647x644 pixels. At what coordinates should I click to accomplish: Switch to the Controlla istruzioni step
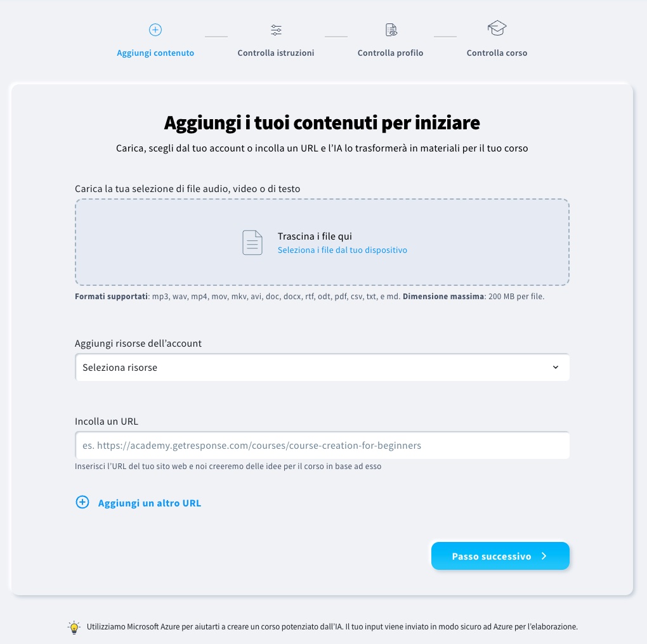[276, 53]
